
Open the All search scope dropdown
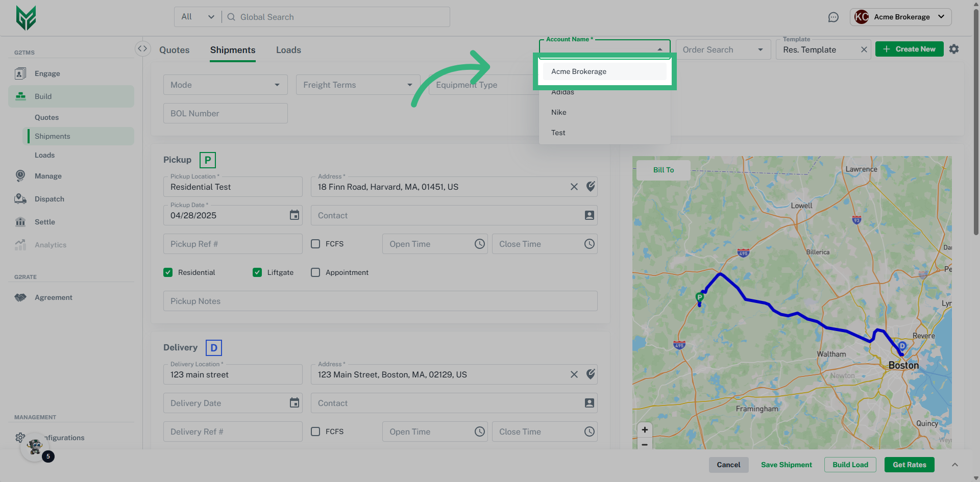197,16
